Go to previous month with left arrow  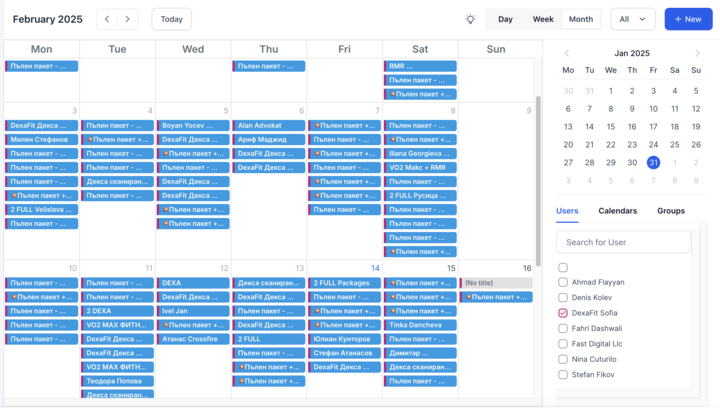[107, 19]
